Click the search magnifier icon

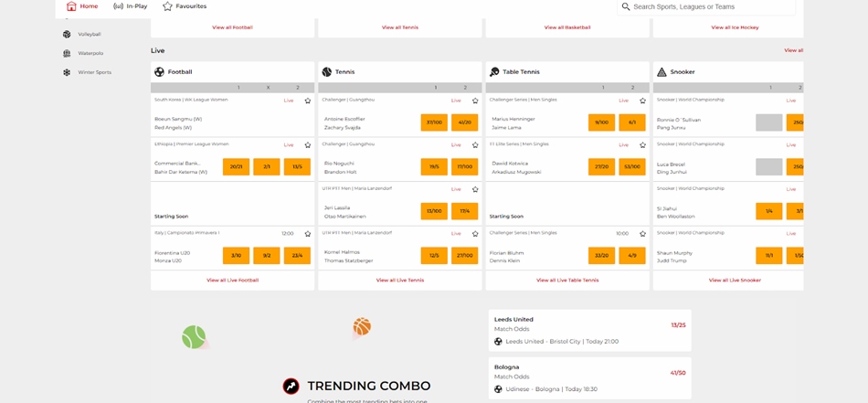pos(626,6)
